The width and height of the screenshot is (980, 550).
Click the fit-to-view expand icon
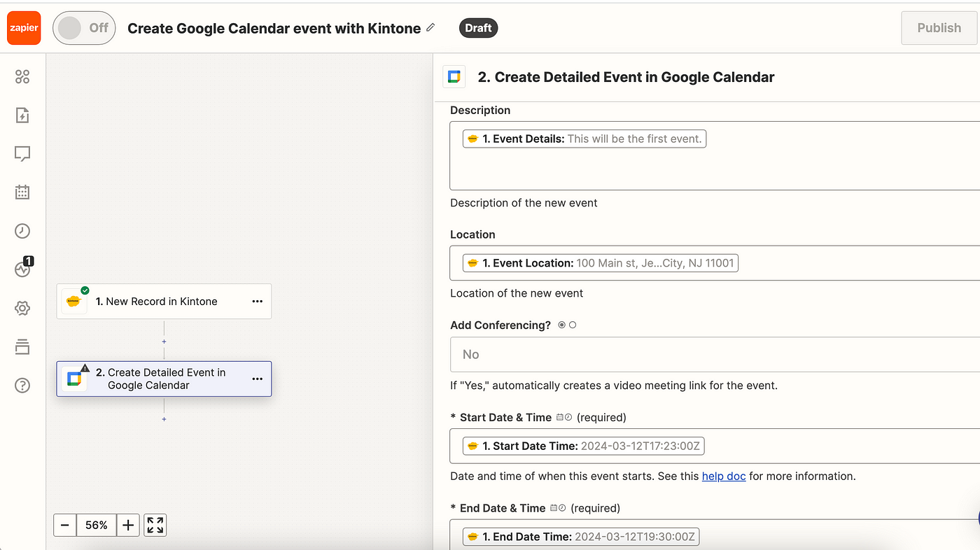[x=155, y=525]
